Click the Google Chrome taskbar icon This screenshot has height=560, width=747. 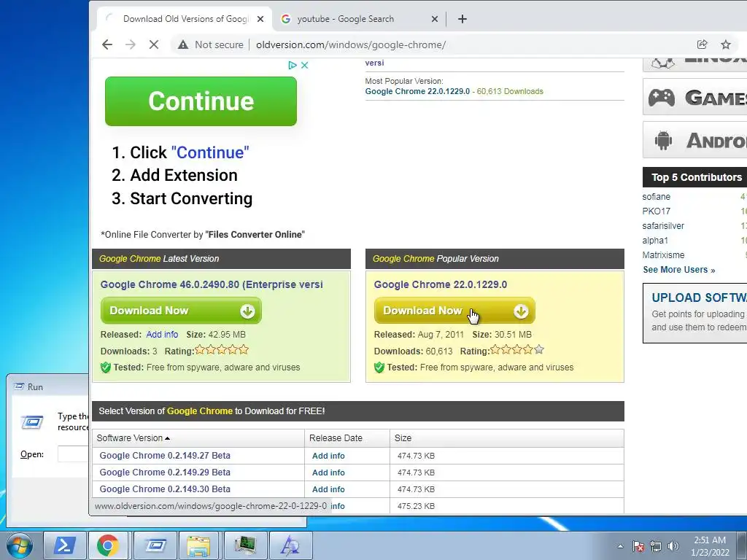(108, 545)
